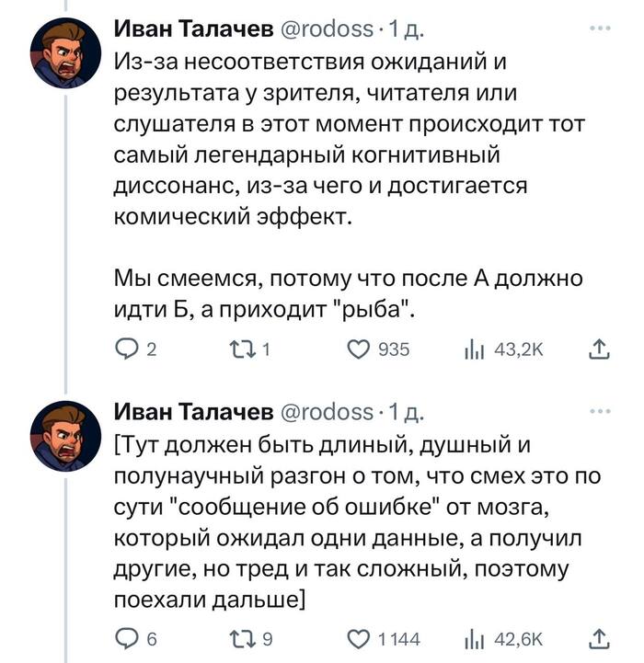The width and height of the screenshot is (644, 663).
Task: Share the second tweet about laughter
Action: point(597,638)
